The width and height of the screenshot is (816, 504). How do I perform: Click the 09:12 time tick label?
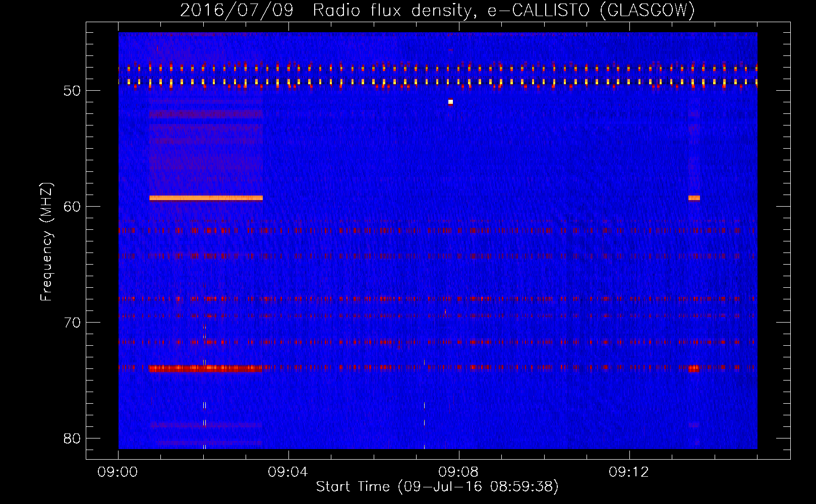pyautogui.click(x=629, y=472)
